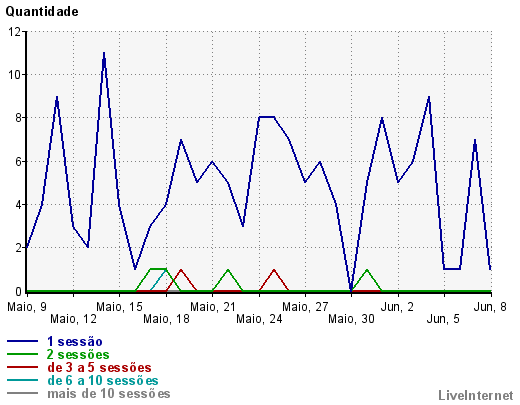
Task: Click the '12' value on y-axis
Action: tap(14, 32)
